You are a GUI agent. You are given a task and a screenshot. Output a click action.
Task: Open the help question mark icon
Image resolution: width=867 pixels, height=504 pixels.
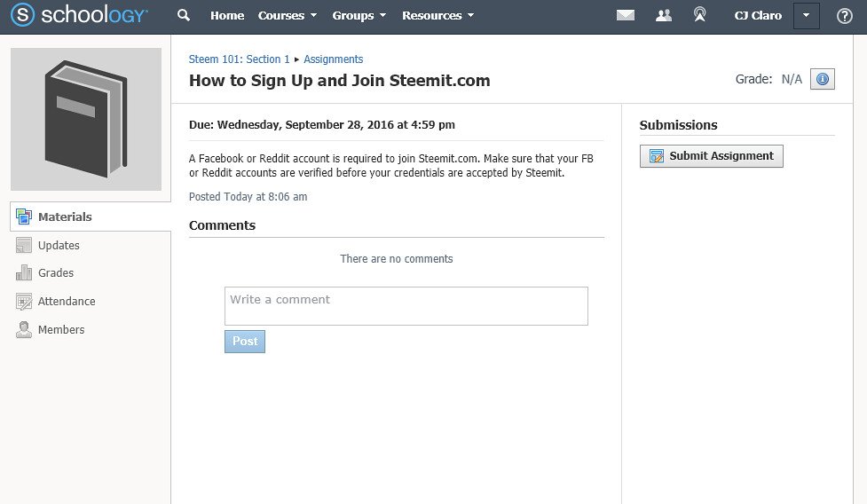[x=844, y=16]
